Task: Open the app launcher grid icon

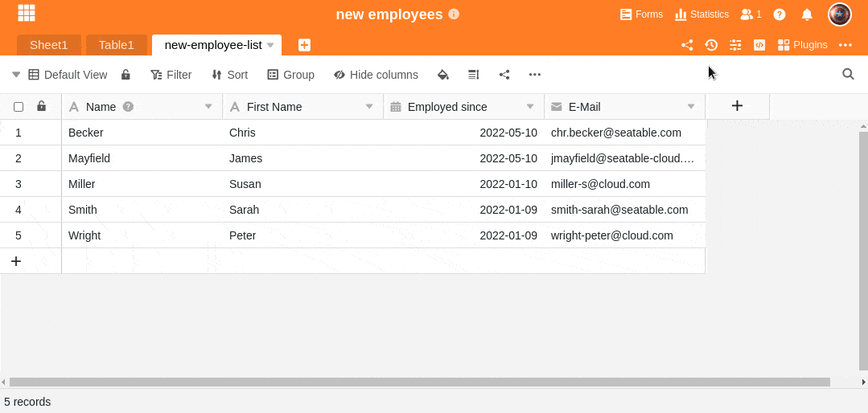Action: 27,13
